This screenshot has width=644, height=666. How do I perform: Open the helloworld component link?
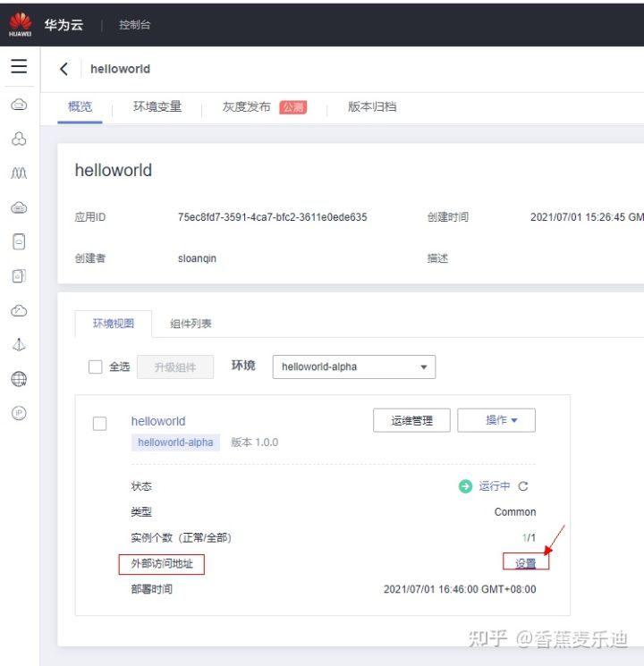coord(158,421)
